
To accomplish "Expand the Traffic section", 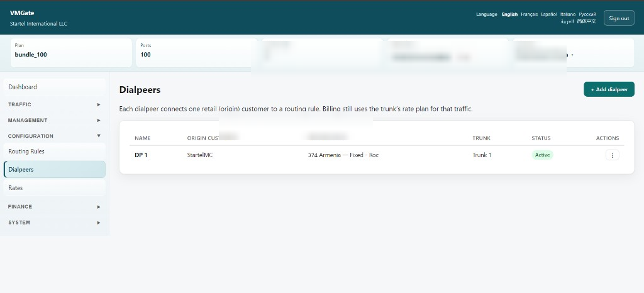I will coord(54,104).
